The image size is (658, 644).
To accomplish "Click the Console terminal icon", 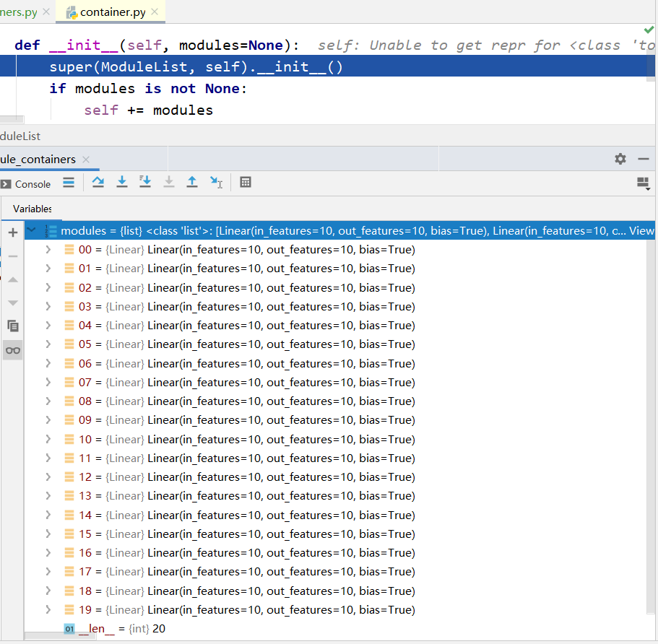I will 6,184.
